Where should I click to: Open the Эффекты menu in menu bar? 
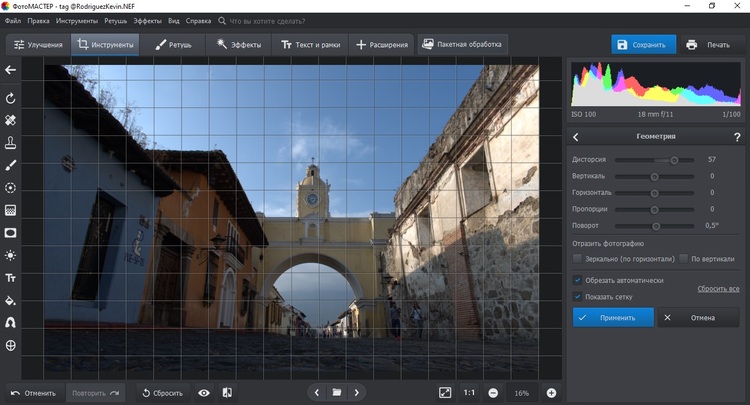(x=148, y=19)
